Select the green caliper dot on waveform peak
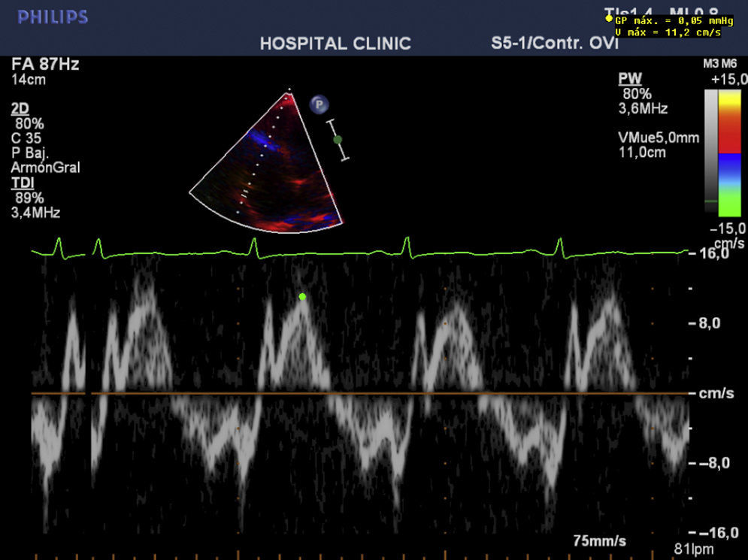The width and height of the screenshot is (748, 560). pyautogui.click(x=302, y=297)
